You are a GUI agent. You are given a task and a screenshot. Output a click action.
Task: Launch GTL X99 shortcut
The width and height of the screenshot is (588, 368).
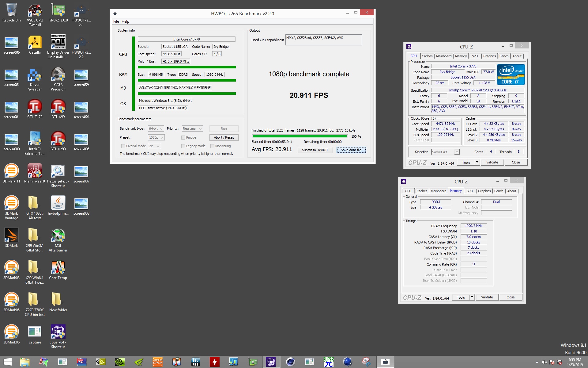click(58, 109)
